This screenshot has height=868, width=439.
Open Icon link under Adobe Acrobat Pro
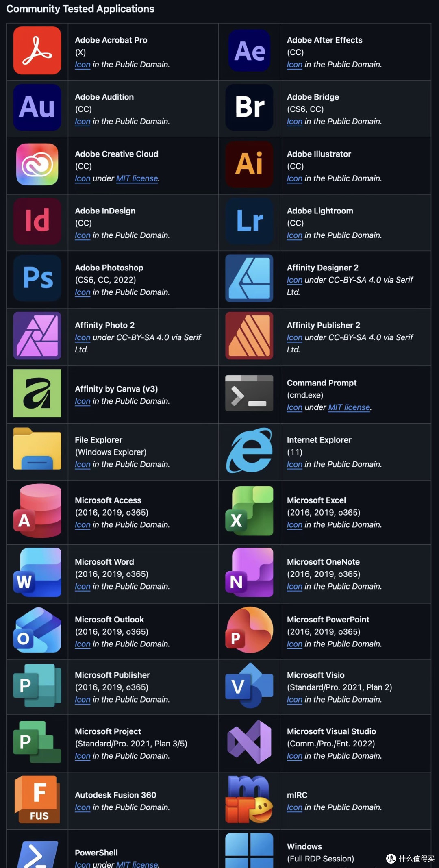(83, 65)
